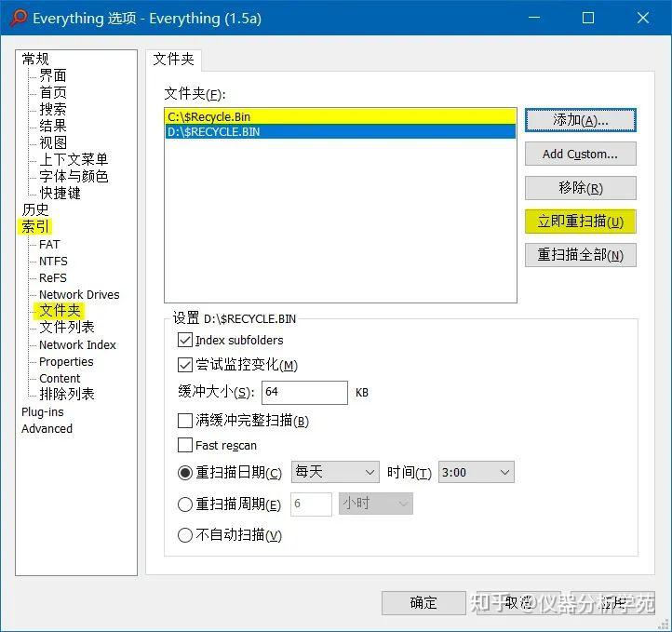Image resolution: width=672 pixels, height=632 pixels.
Task: Open the 3:00 time dropdown
Action: click(x=477, y=472)
